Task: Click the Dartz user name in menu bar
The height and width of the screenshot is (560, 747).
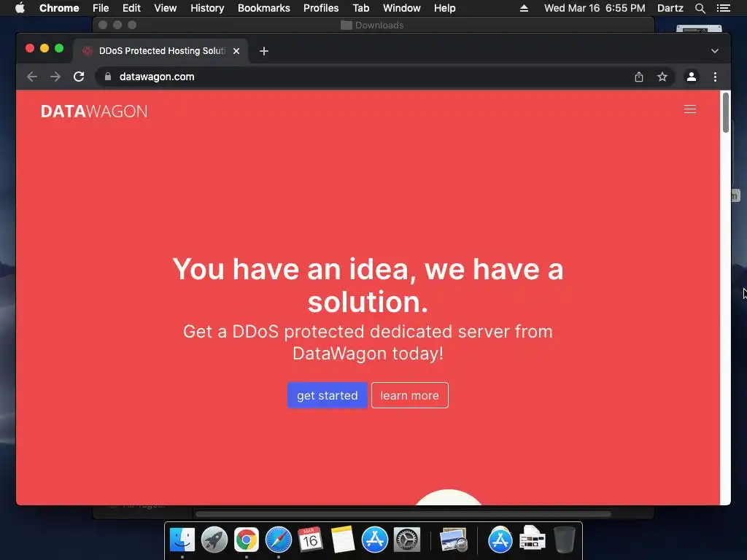Action: tap(670, 8)
